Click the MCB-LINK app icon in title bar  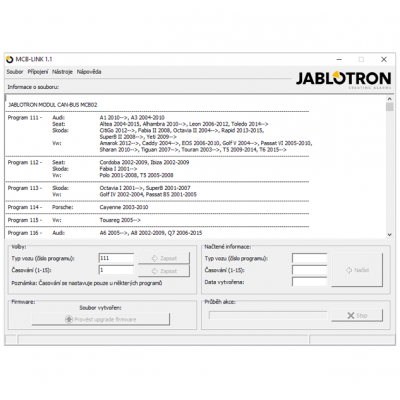pyautogui.click(x=10, y=59)
